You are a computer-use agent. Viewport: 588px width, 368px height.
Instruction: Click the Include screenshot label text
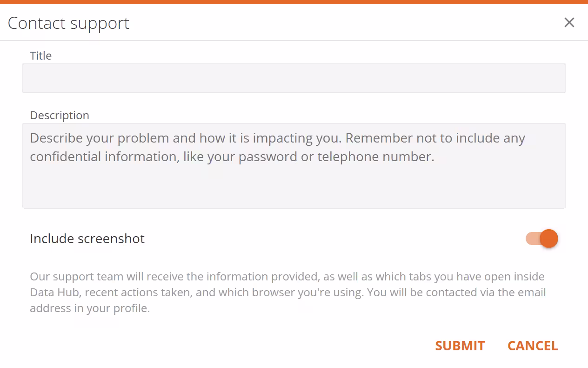tap(87, 238)
